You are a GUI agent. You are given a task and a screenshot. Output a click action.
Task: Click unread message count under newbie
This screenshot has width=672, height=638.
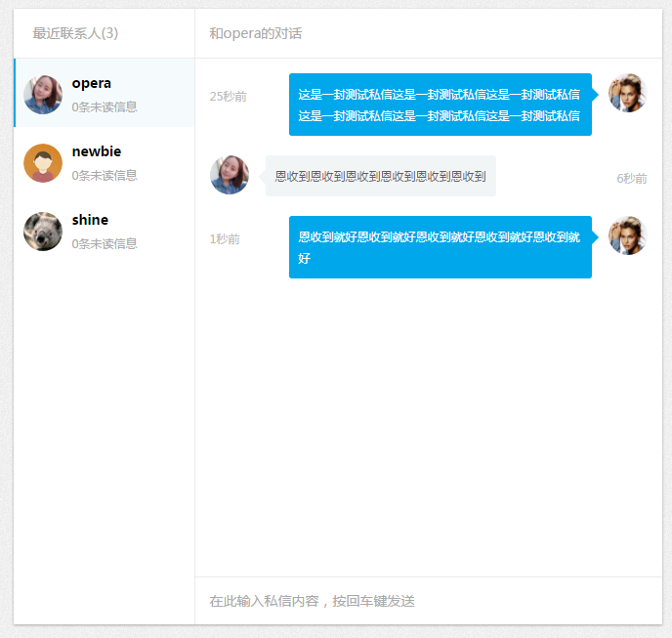(x=105, y=176)
